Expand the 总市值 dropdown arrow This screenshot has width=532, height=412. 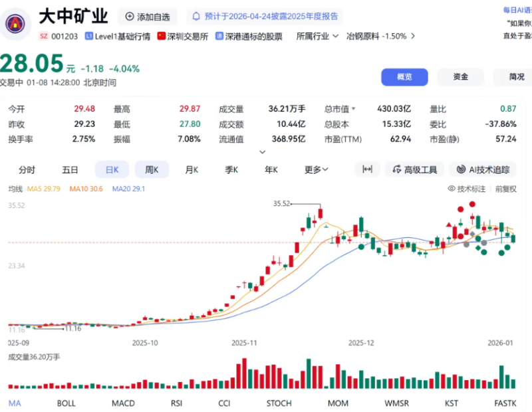354,109
